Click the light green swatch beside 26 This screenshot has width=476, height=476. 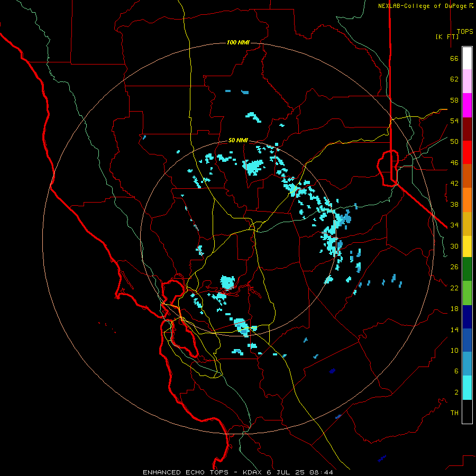point(467,293)
